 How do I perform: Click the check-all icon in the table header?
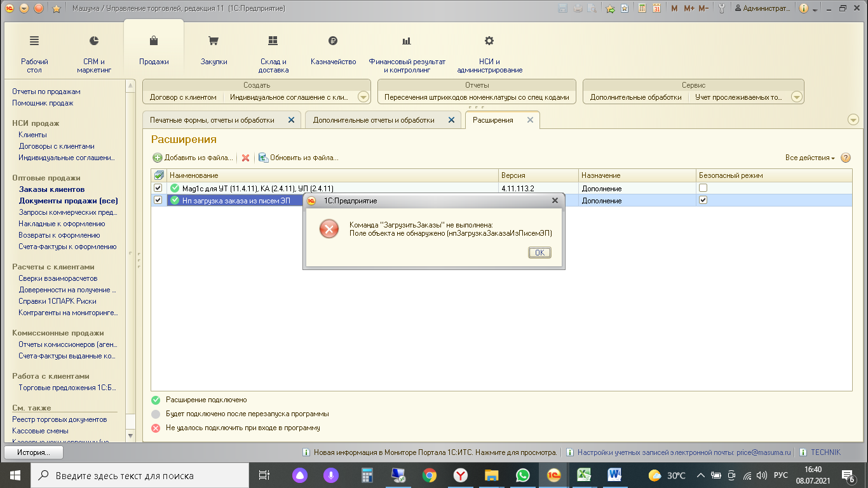159,175
